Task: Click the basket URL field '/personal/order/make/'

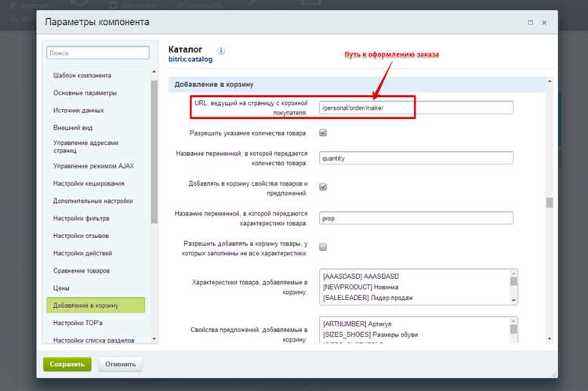Action: tap(416, 107)
